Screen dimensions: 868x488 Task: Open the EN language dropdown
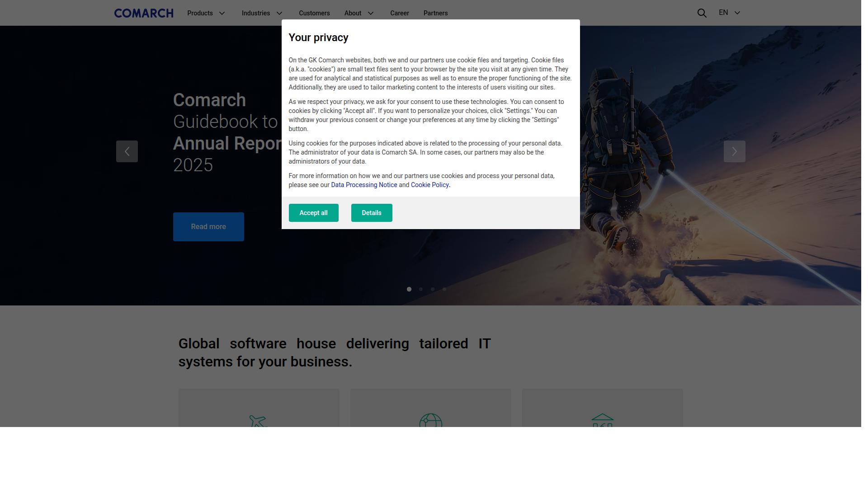(729, 13)
